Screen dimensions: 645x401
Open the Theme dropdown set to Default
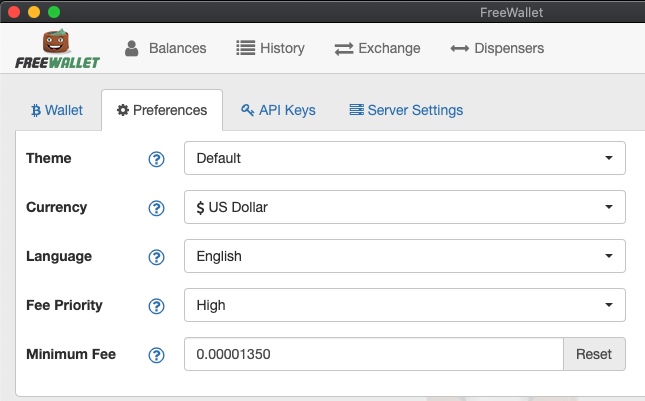coord(405,158)
